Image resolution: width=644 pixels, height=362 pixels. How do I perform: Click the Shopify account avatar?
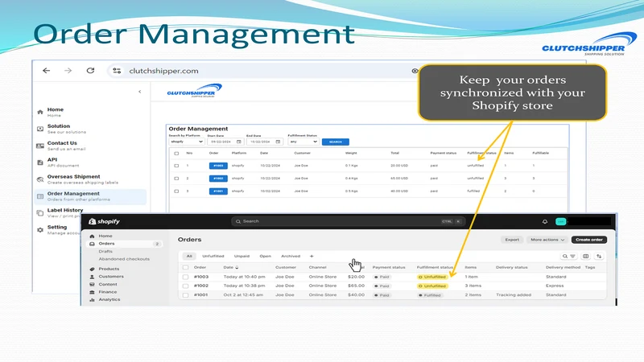click(560, 222)
